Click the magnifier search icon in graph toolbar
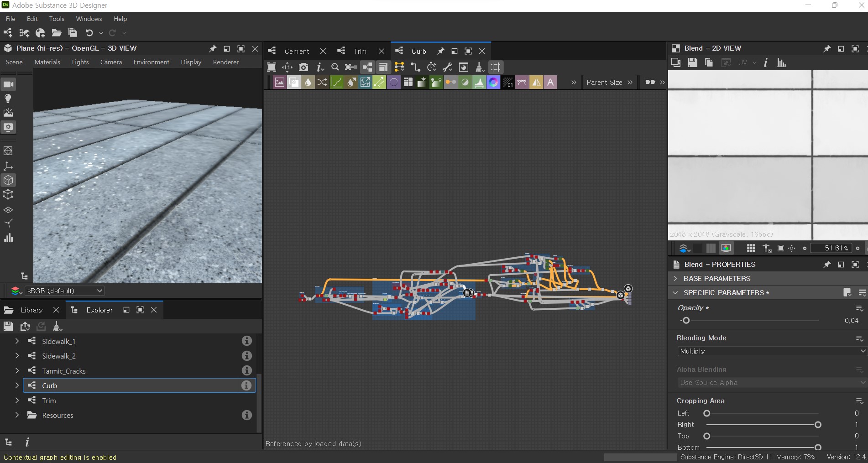Screen dimensions: 868x463 click(335, 68)
